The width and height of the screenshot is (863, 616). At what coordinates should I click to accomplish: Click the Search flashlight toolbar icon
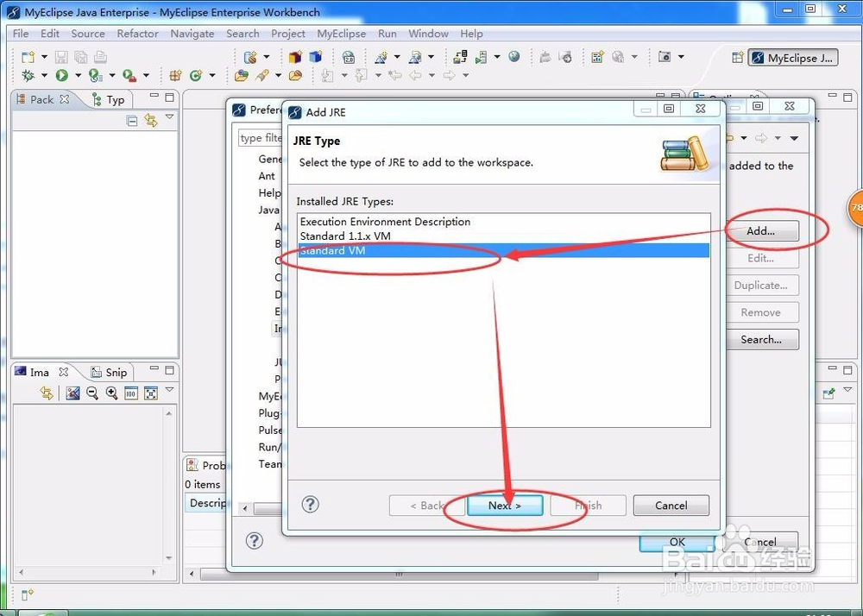262,75
